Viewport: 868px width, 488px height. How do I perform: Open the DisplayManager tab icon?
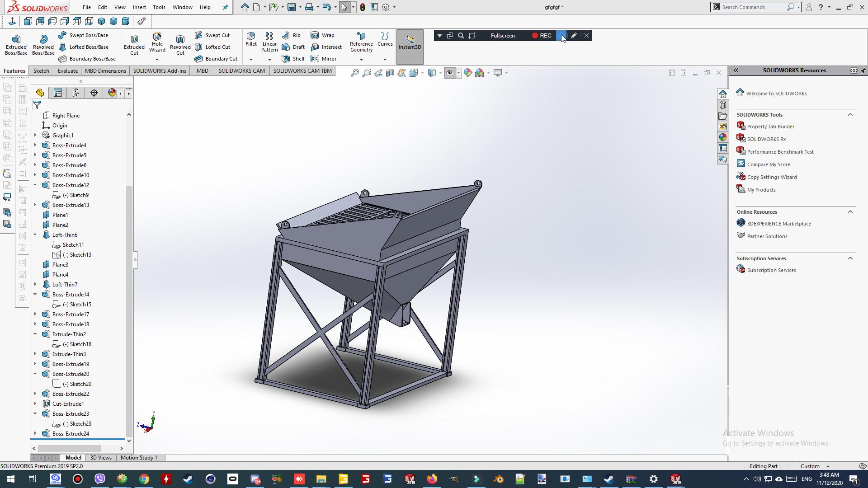pos(112,93)
